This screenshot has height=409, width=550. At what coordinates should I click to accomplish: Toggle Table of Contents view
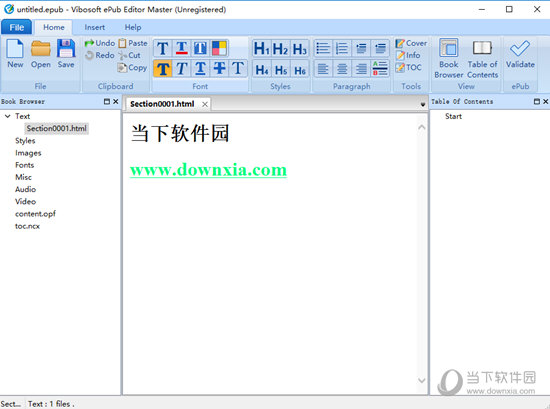click(x=482, y=58)
